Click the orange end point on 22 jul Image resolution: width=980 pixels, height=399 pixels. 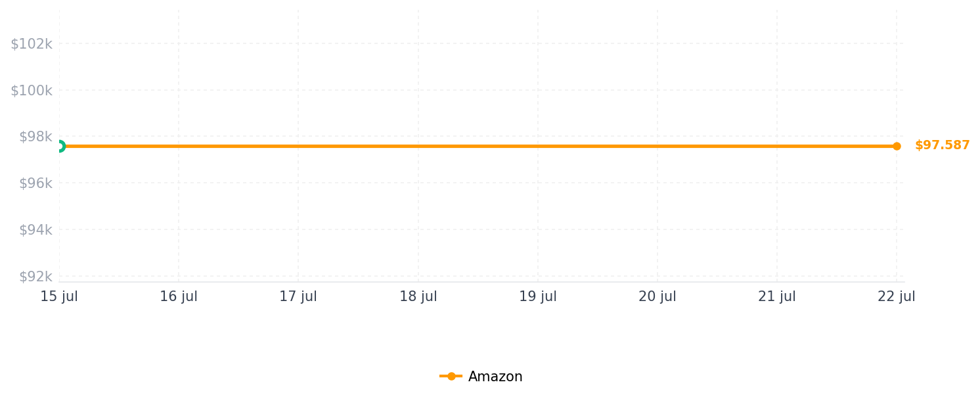coord(897,146)
